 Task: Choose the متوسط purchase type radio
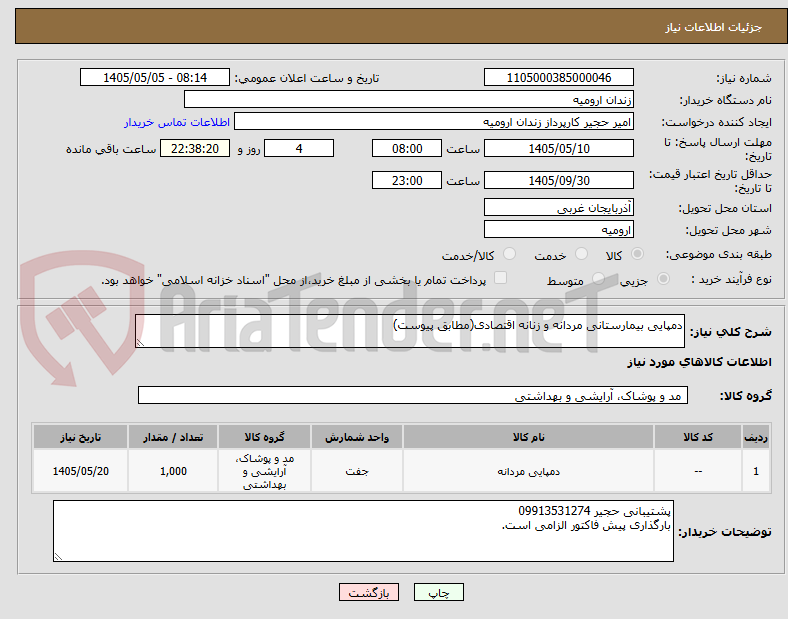598,278
